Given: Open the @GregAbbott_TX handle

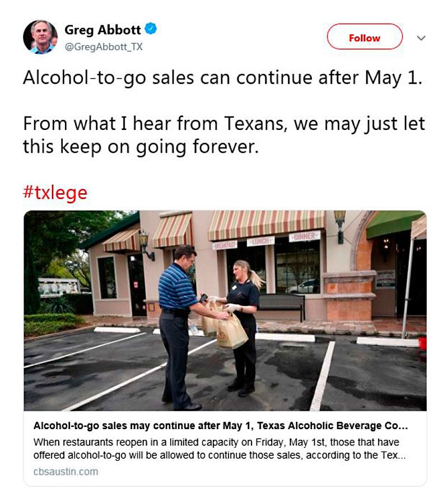Looking at the screenshot, I should tap(104, 47).
